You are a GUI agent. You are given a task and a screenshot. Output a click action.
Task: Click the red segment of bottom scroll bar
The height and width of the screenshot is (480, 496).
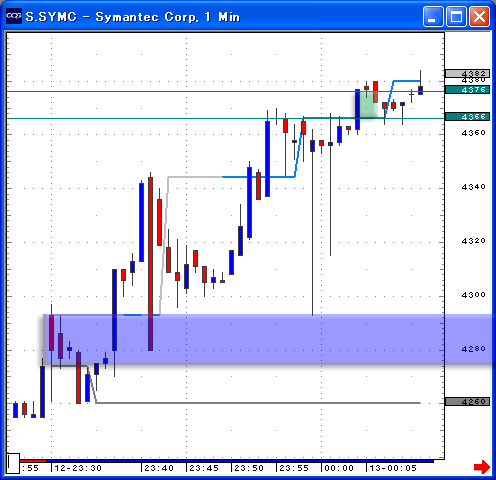click(x=33, y=461)
